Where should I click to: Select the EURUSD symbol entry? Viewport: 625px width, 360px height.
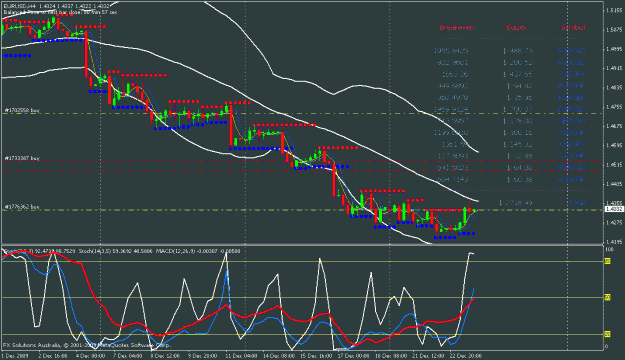point(571,109)
